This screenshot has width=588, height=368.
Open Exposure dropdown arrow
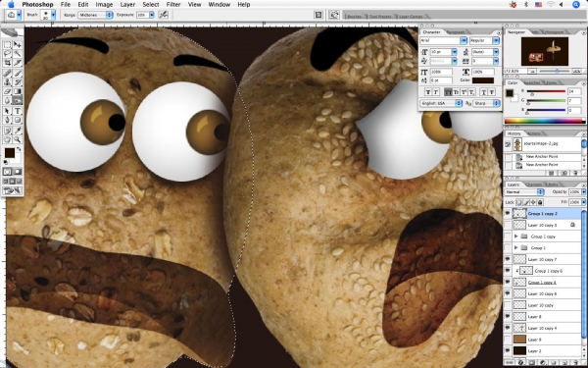point(152,15)
